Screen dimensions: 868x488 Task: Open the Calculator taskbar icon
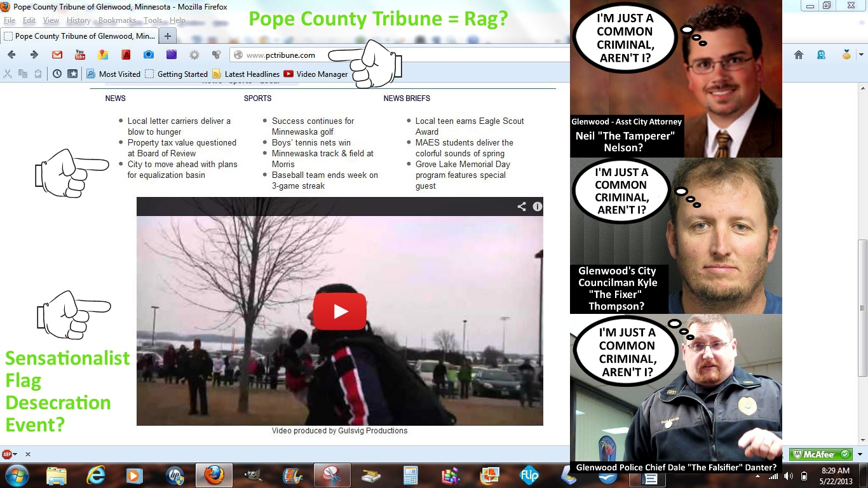point(411,475)
